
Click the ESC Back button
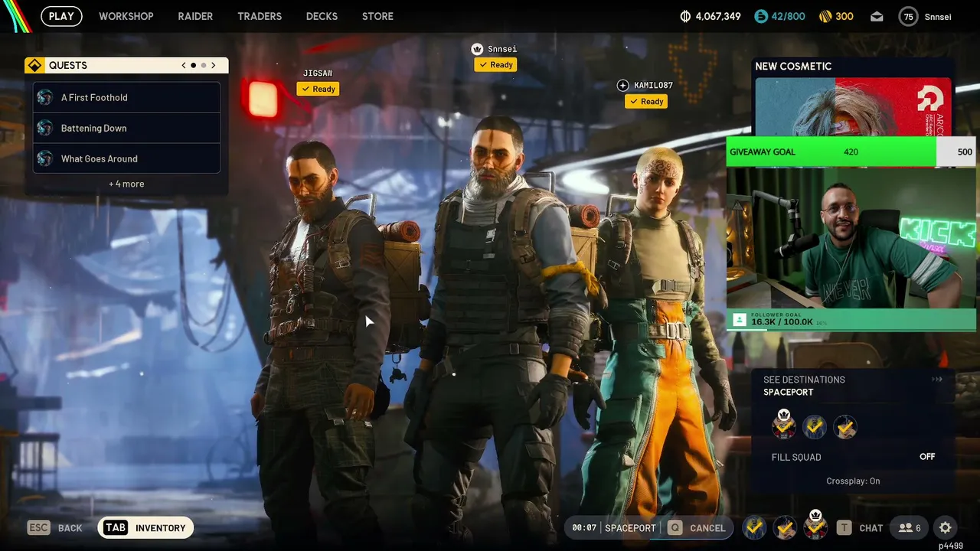54,528
